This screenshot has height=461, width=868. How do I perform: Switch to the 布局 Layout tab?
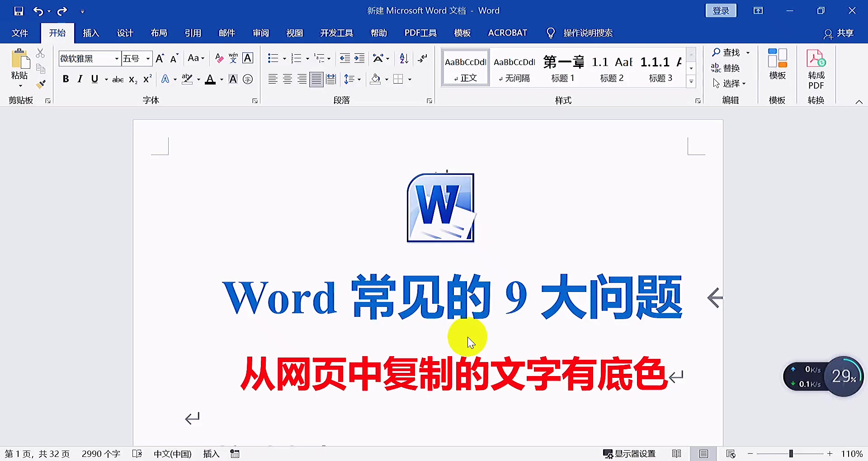159,33
